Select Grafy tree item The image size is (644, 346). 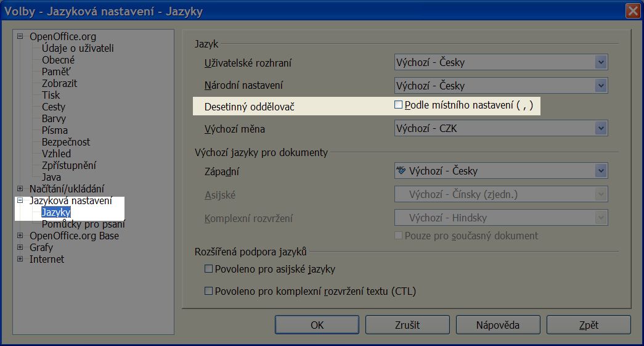pyautogui.click(x=41, y=247)
